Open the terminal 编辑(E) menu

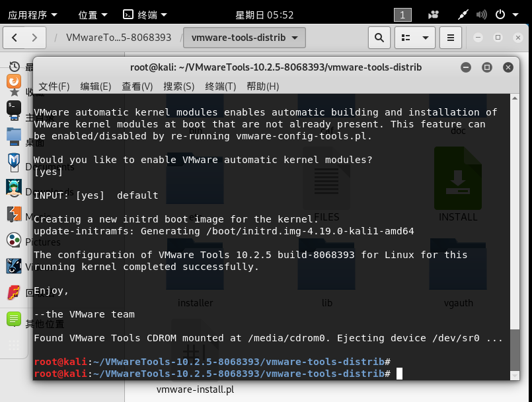point(96,86)
